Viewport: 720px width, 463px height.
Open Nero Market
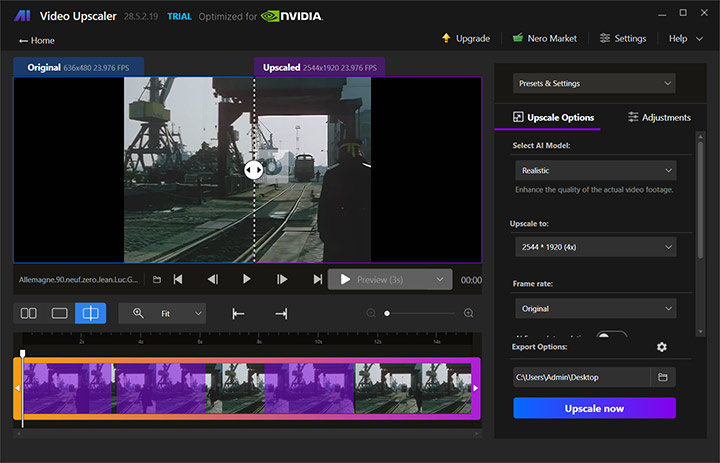[545, 39]
